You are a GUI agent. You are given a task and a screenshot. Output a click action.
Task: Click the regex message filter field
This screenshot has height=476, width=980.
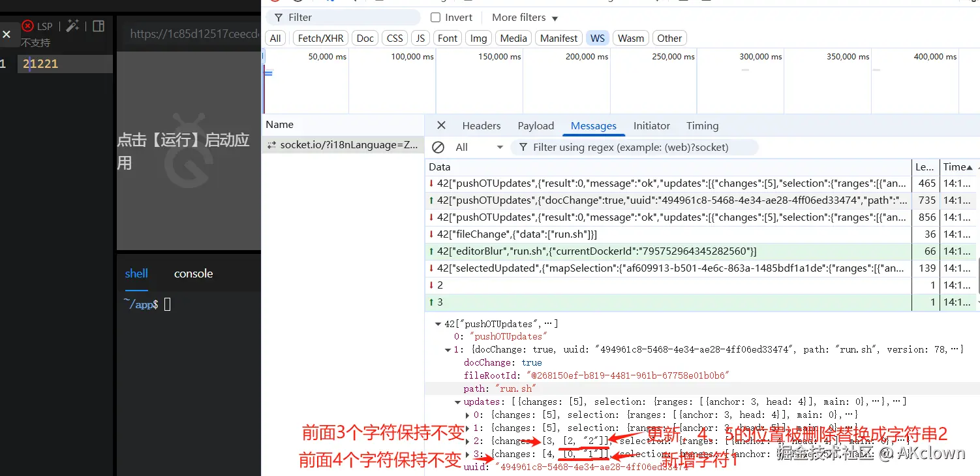point(634,148)
